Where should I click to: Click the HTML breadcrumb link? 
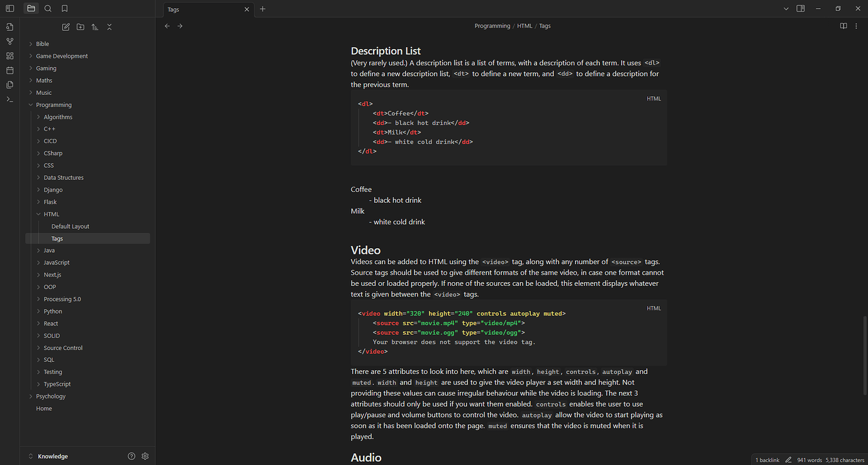(x=525, y=26)
